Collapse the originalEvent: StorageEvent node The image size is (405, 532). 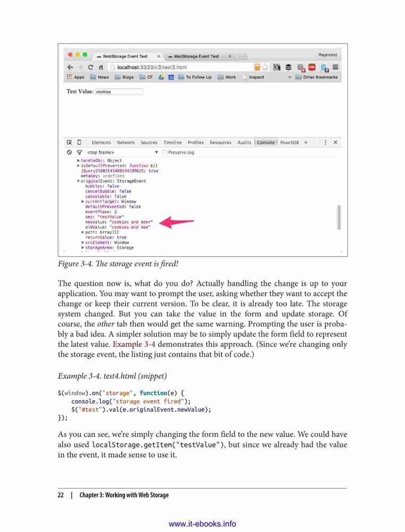pyautogui.click(x=78, y=181)
